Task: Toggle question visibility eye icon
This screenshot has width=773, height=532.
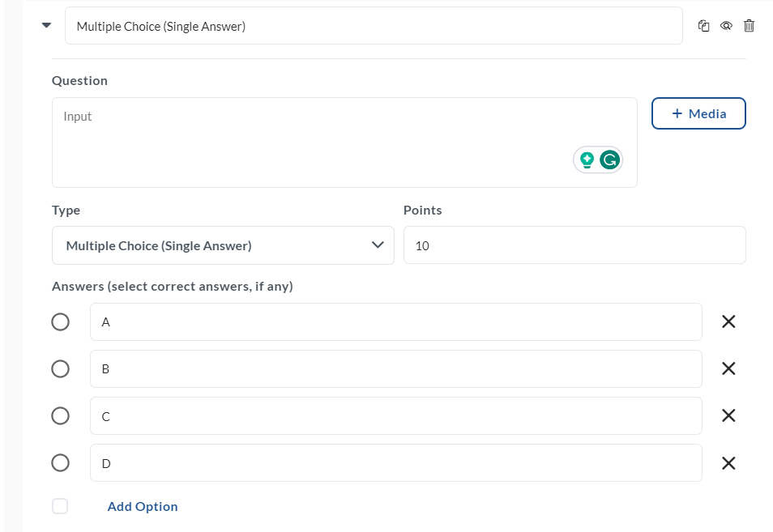Action: tap(726, 26)
